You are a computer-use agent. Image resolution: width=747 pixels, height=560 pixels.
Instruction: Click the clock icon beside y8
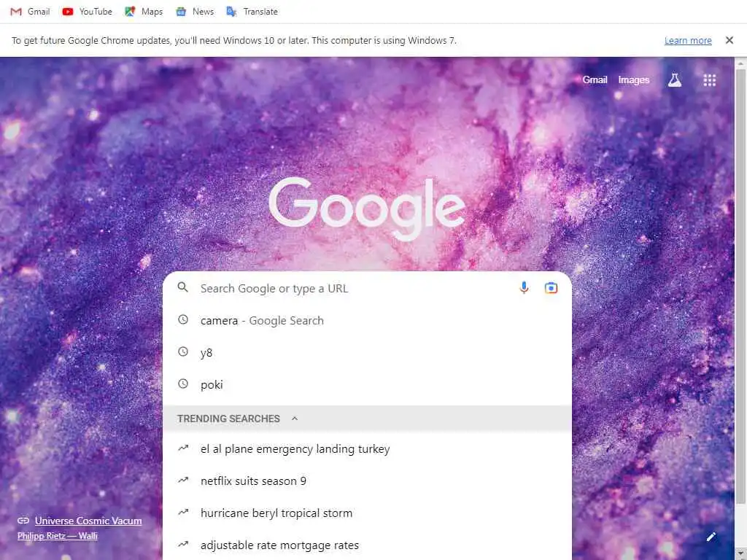click(183, 351)
